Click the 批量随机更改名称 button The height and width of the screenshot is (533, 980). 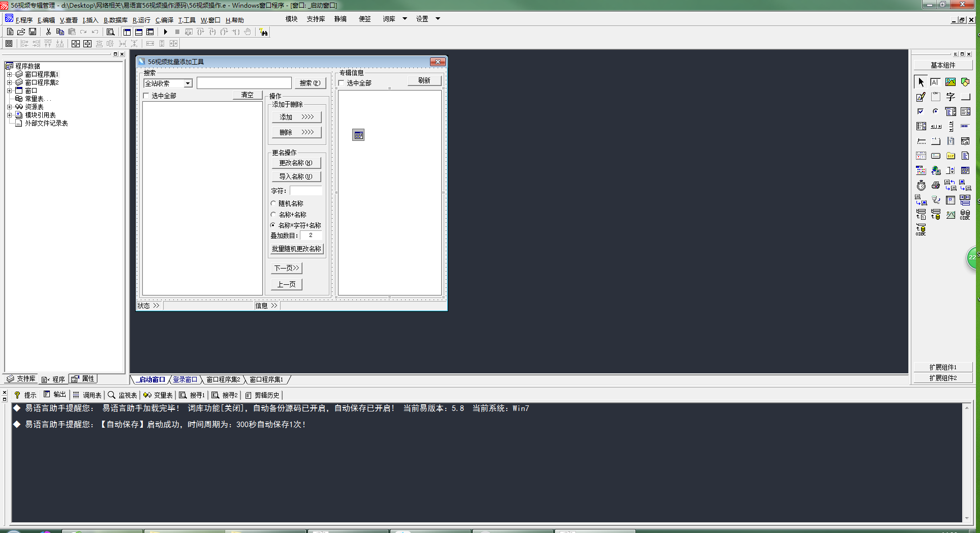pyautogui.click(x=297, y=249)
